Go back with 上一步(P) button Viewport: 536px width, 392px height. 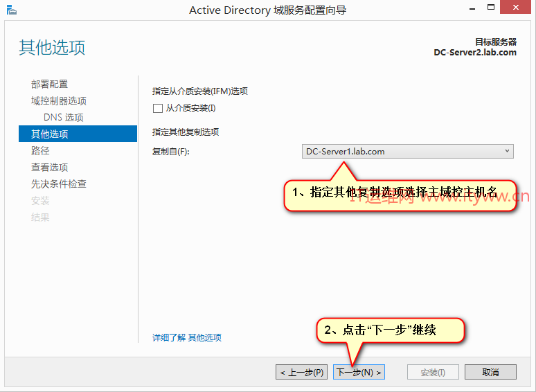(301, 372)
